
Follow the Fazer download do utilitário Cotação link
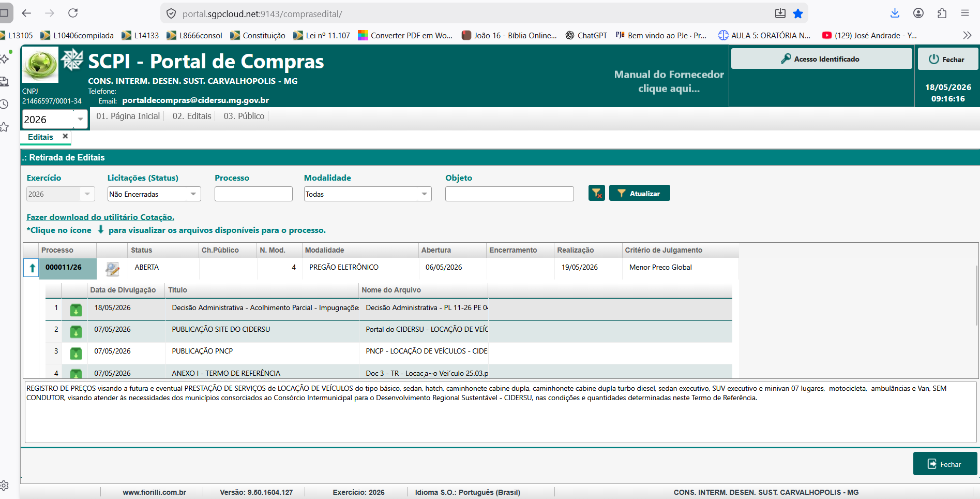pyautogui.click(x=100, y=217)
